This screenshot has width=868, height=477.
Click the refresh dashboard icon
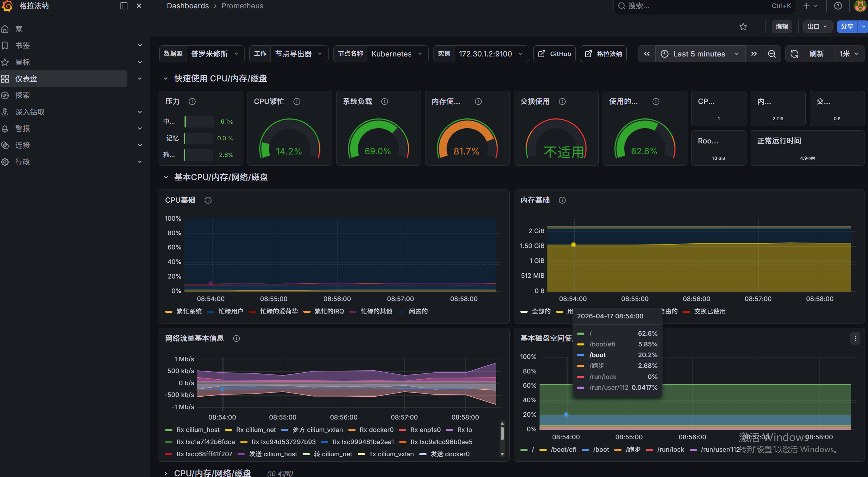(794, 54)
